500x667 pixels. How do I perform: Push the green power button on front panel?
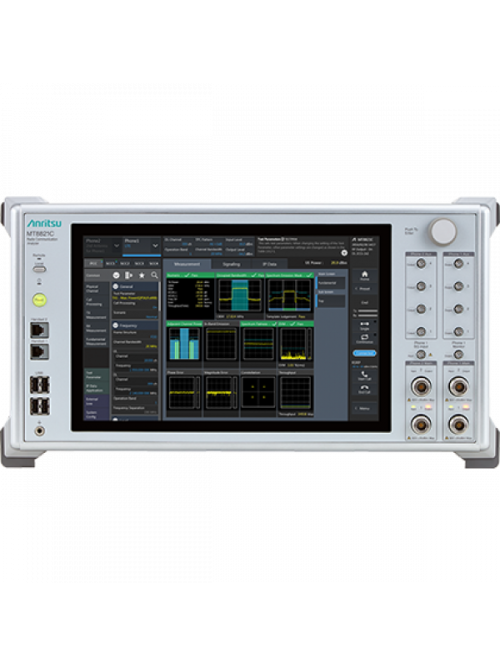pyautogui.click(x=39, y=300)
